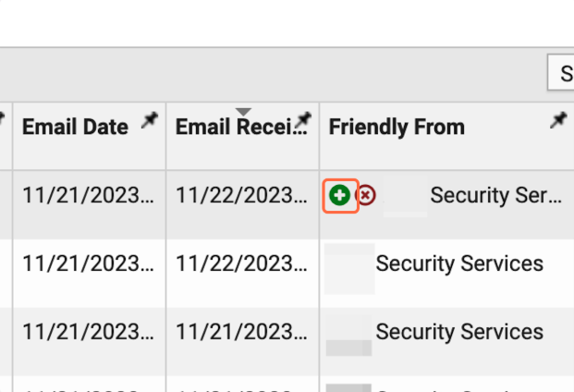Pin the Email Received column
Image resolution: width=574 pixels, height=392 pixels.
click(x=302, y=121)
